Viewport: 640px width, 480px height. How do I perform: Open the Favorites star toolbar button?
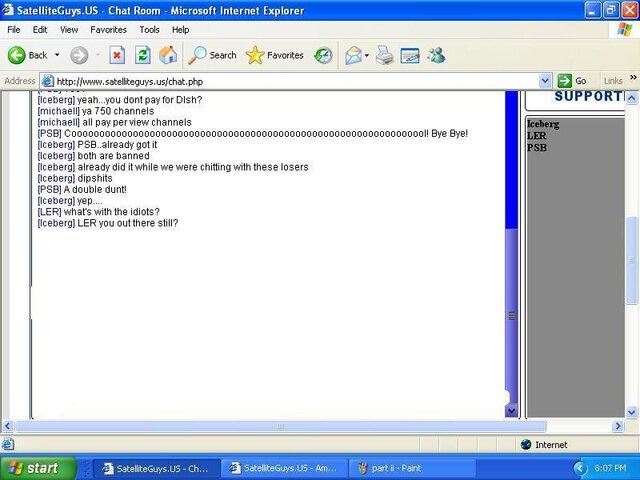click(275, 55)
